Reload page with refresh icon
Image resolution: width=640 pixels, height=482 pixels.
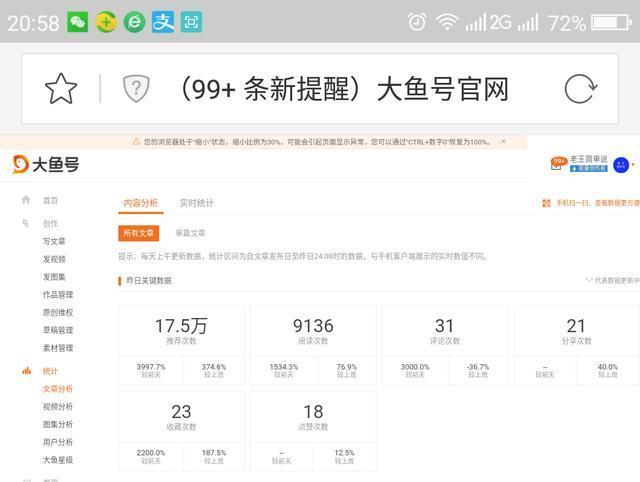pos(580,89)
